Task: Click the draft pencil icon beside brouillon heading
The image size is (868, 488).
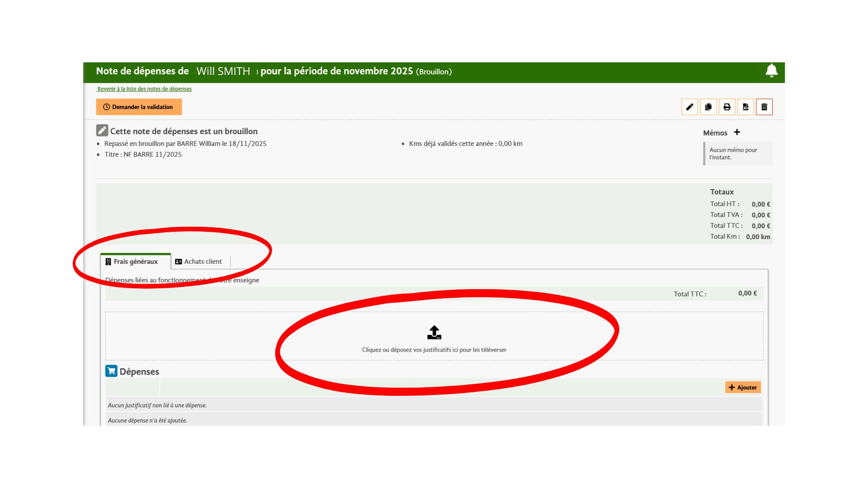Action: 102,131
